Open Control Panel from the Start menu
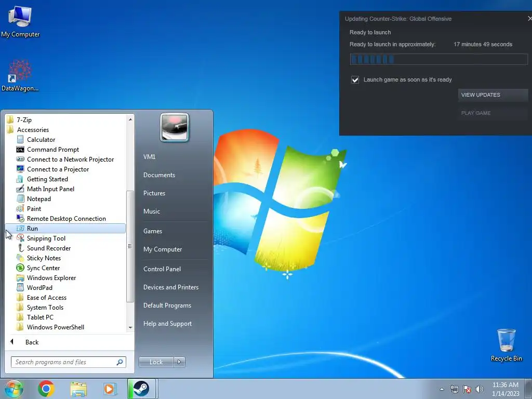 pos(162,269)
